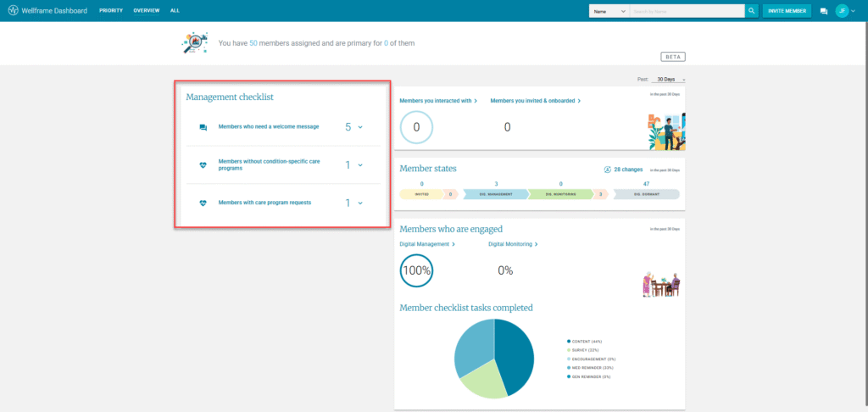Expand Members who need a welcome message
Screen dimensions: 868x412
(x=360, y=127)
